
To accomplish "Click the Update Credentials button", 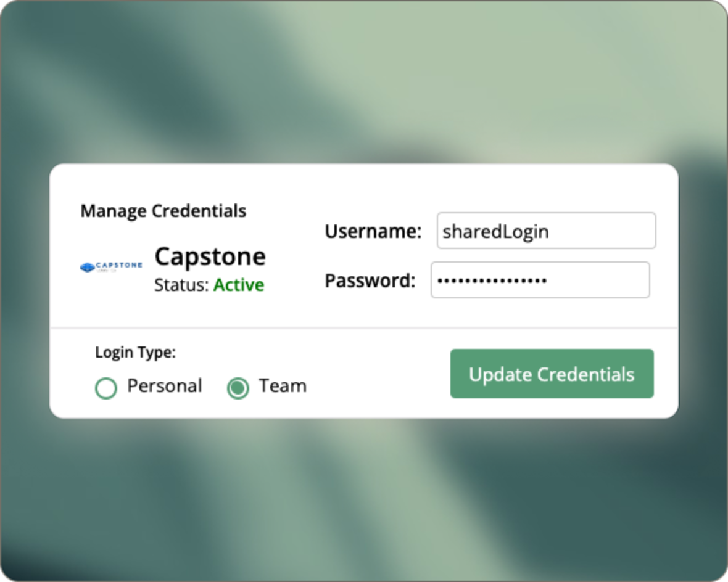I will pyautogui.click(x=552, y=374).
